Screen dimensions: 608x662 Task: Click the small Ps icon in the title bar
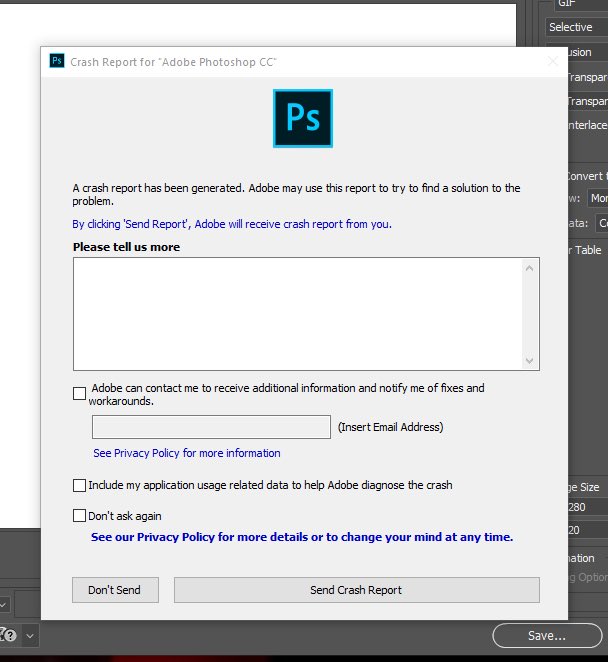point(57,61)
